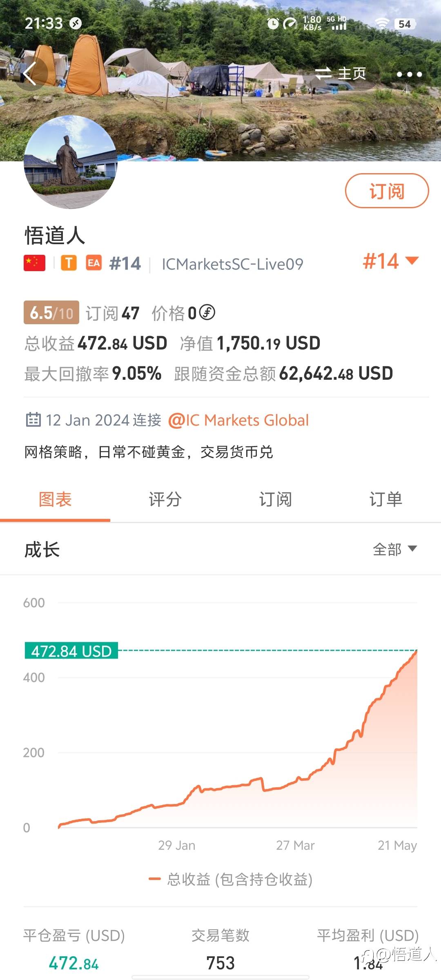441x980 pixels.
Task: Tap the calendar icon beside connection date
Action: [33, 420]
